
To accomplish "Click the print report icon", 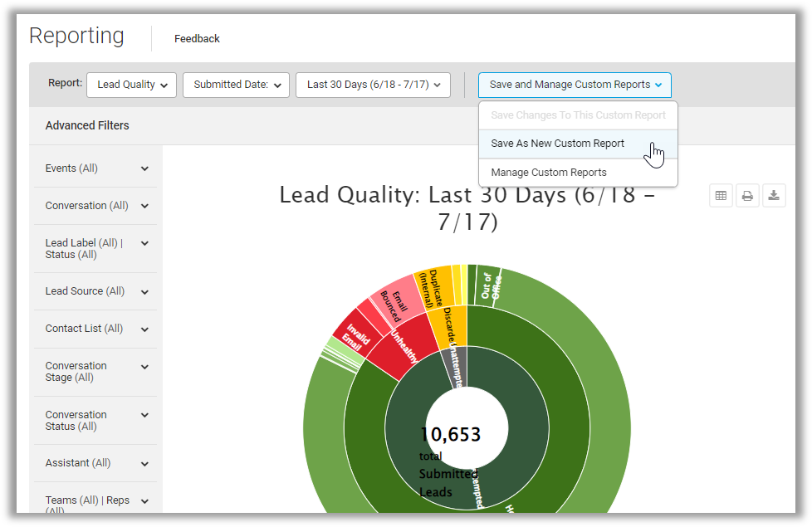I will coord(747,196).
